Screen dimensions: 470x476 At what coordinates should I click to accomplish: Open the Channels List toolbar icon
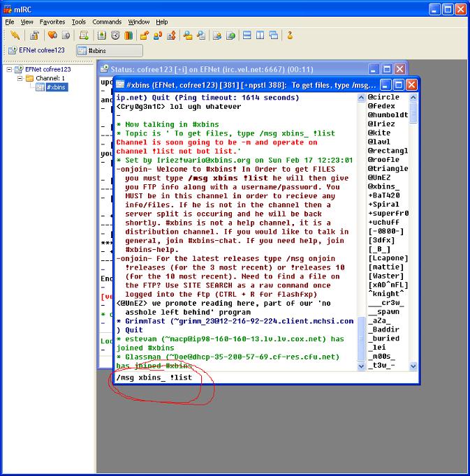tap(66, 36)
